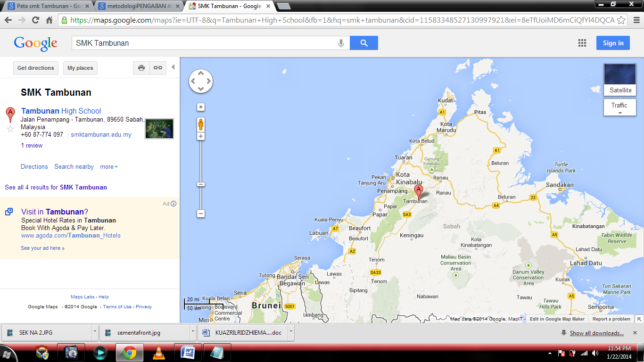Image resolution: width=644 pixels, height=362 pixels.
Task: Switch to Satellite view
Action: click(x=620, y=80)
